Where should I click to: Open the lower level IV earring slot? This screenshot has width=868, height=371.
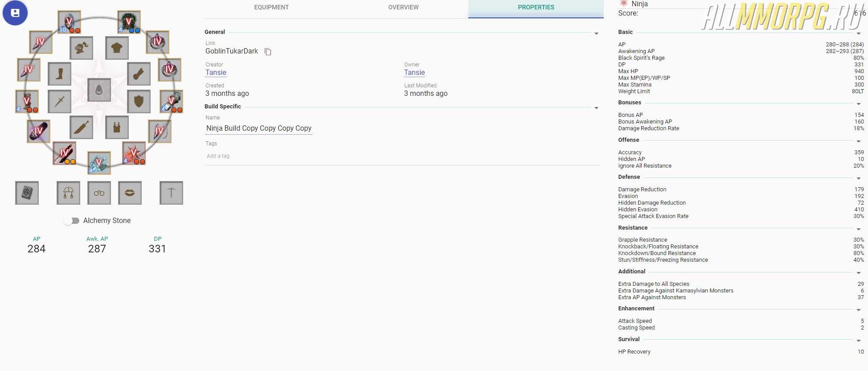coord(29,70)
